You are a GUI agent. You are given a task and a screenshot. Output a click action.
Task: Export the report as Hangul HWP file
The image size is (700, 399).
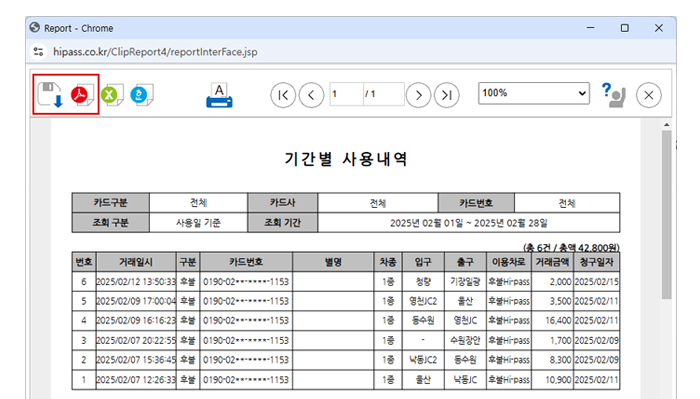(142, 95)
